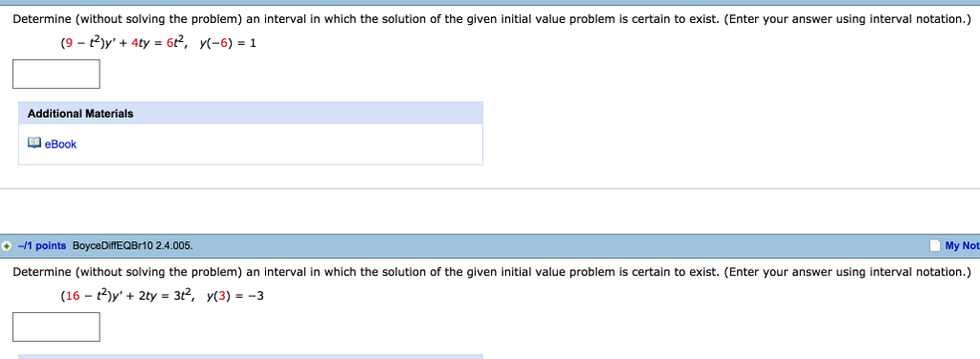Click the Additional Materials header
The image size is (980, 359).
click(80, 114)
